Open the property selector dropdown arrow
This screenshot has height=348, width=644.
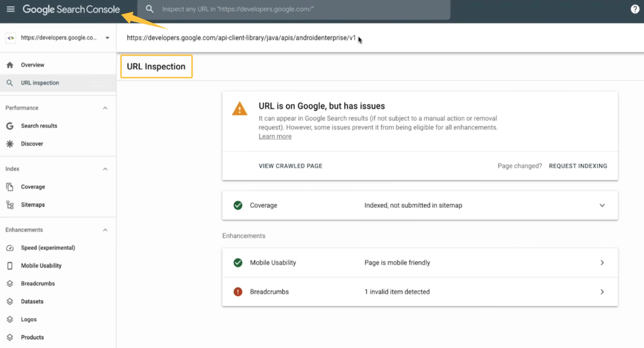[107, 38]
